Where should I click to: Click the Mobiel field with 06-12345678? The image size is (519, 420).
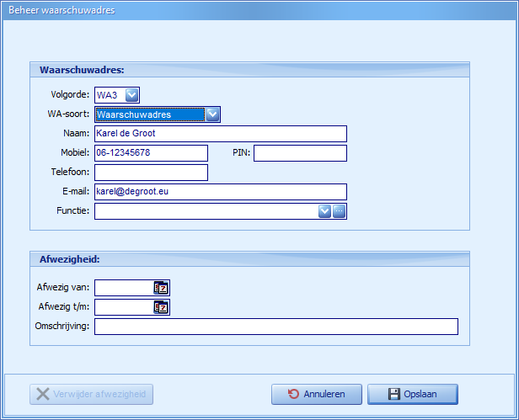click(152, 153)
